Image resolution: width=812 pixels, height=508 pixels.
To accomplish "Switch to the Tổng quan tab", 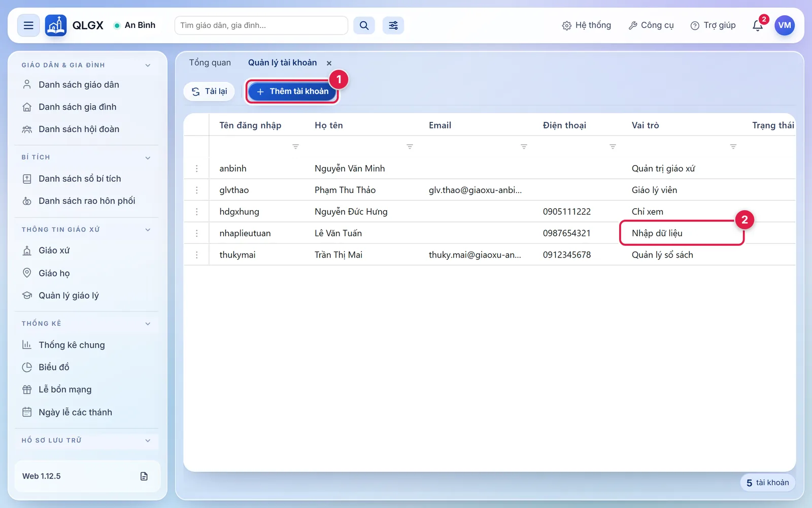I will tap(210, 62).
